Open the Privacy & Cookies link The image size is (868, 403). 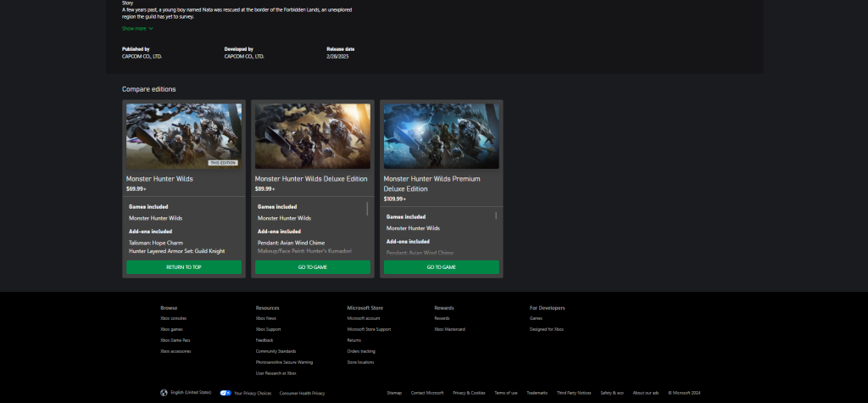[469, 393]
